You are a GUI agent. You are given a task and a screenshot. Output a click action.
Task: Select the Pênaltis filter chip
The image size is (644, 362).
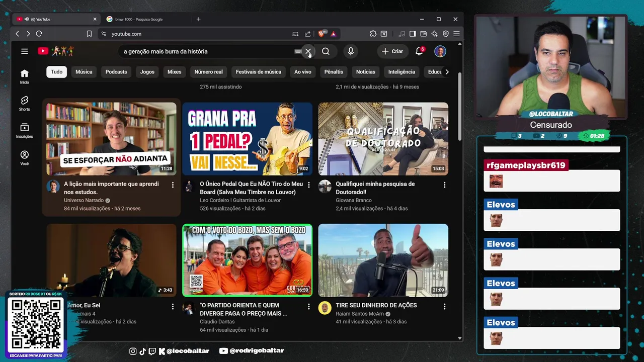click(334, 72)
